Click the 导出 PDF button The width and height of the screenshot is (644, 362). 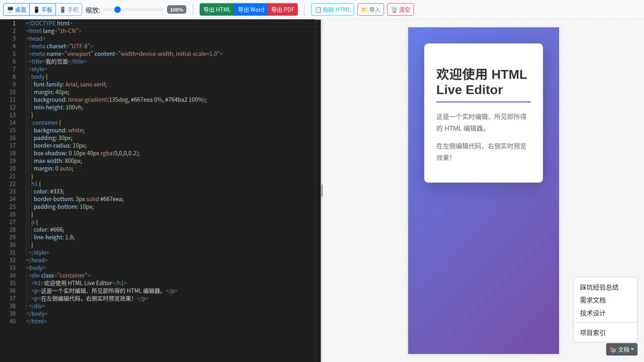pyautogui.click(x=283, y=10)
